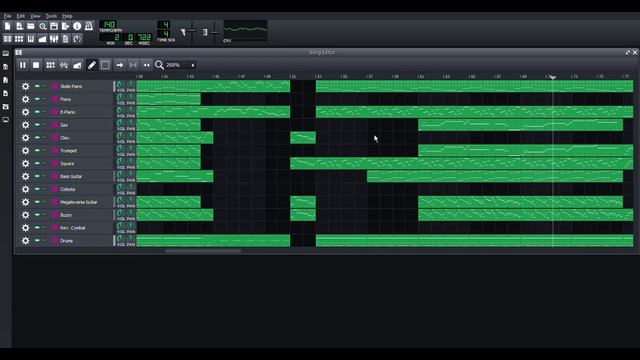This screenshot has width=640, height=360.
Task: Mute the Trumpet track
Action: (x=37, y=151)
